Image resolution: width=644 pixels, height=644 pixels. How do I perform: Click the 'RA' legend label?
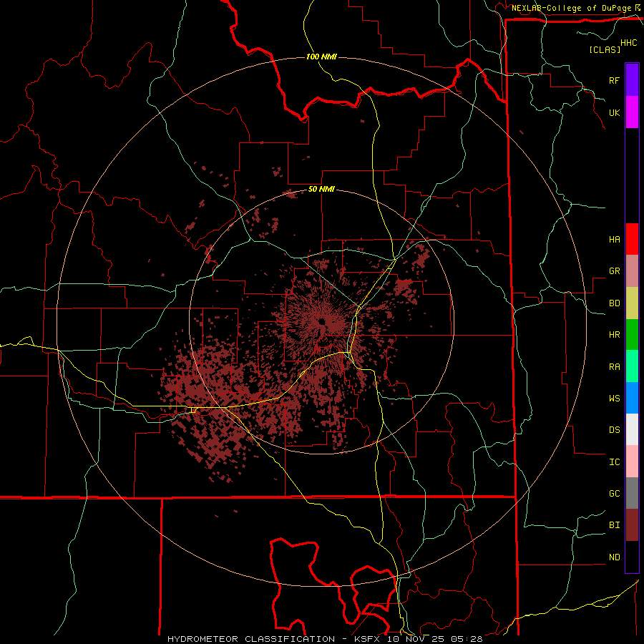[x=614, y=367]
